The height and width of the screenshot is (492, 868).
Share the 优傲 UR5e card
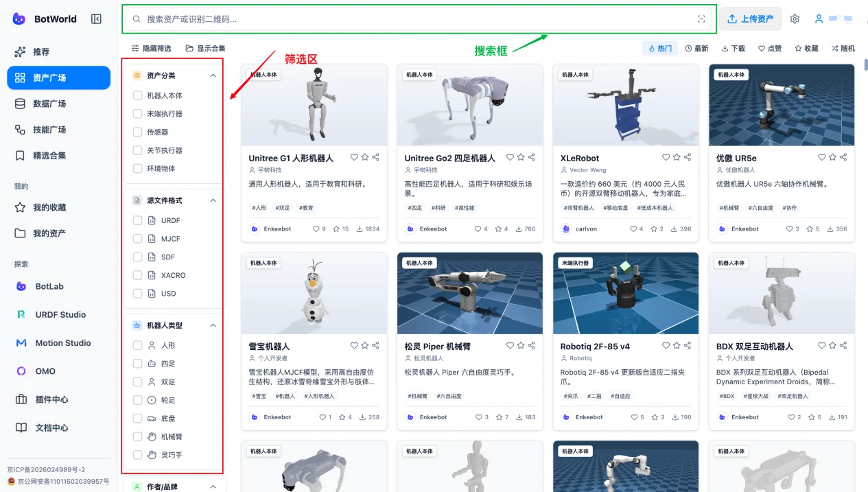[x=843, y=157]
